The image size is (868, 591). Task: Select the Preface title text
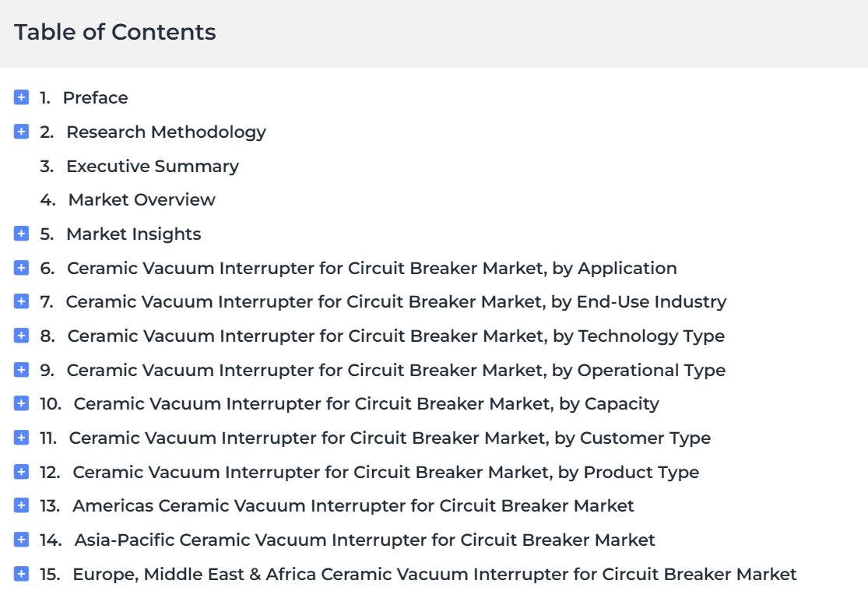click(95, 98)
